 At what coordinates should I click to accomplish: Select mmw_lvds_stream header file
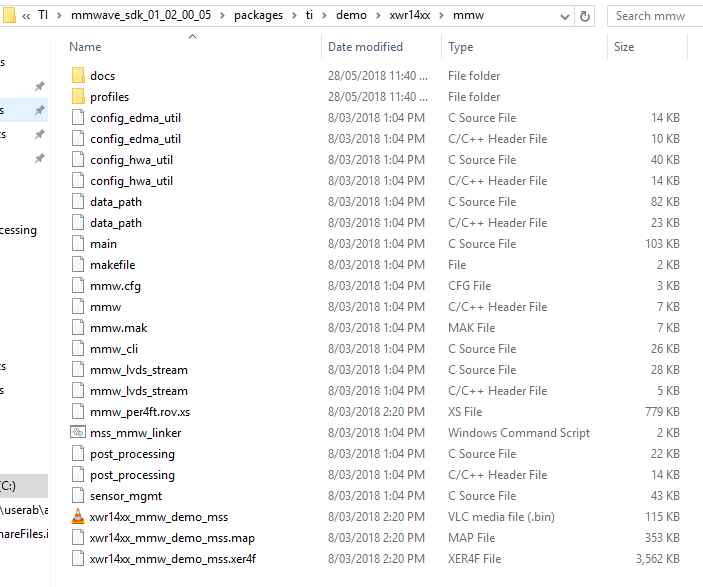click(x=376, y=391)
